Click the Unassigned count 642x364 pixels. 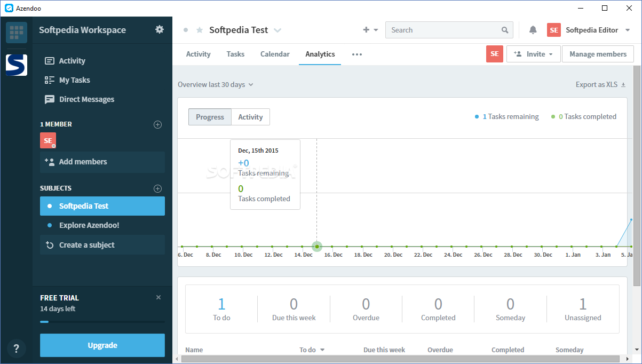583,304
